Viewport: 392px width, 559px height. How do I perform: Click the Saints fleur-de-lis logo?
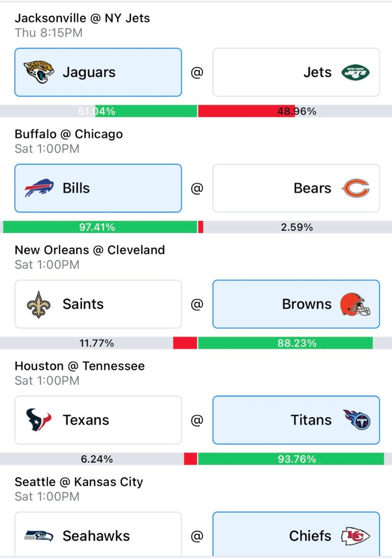click(39, 304)
